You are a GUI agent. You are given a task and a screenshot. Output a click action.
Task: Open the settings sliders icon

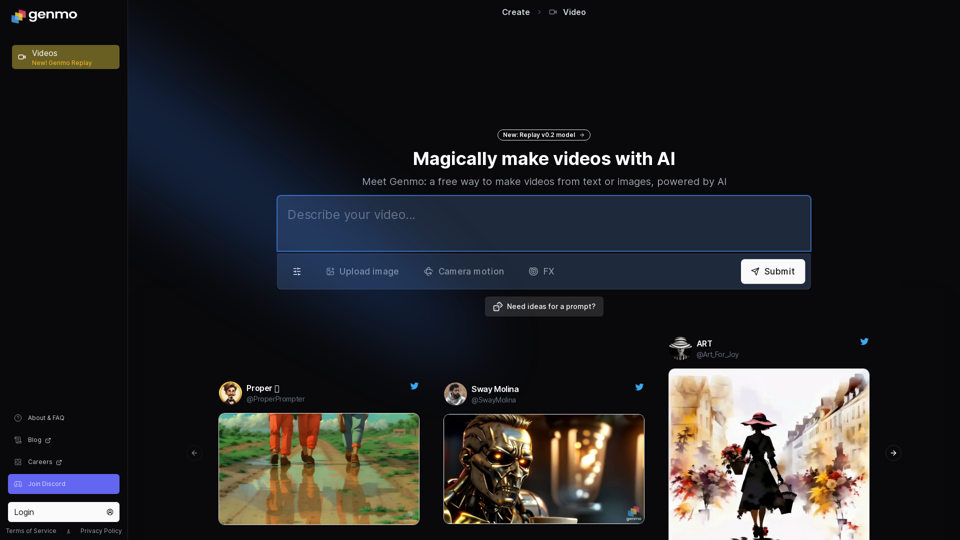tap(297, 271)
